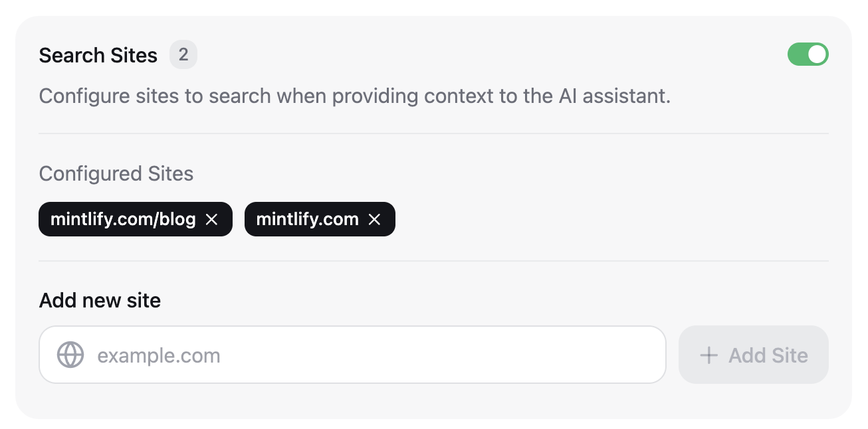
Task: Select the mintlify.com/blog site tag
Action: [123, 219]
